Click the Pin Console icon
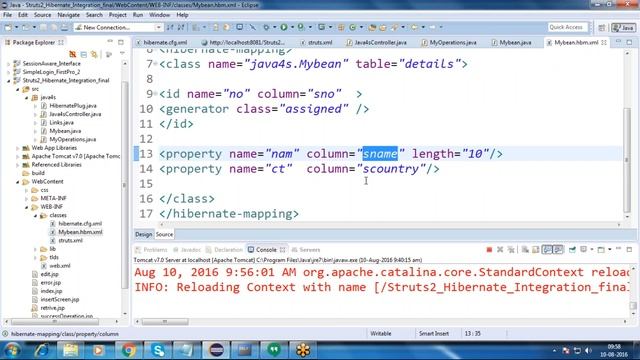 [x=572, y=249]
